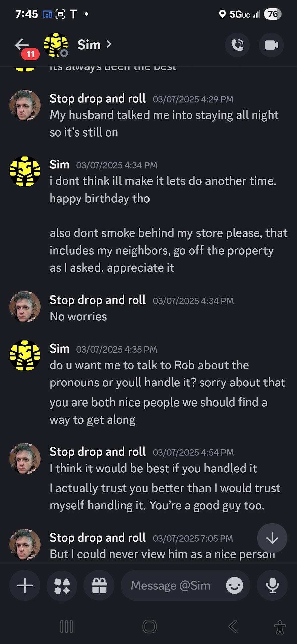Tap the accessibility shortcut icon
The height and width of the screenshot is (644, 297).
coord(280,627)
